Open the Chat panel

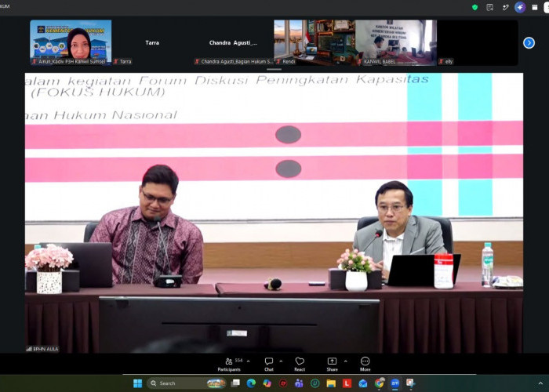pos(269,364)
